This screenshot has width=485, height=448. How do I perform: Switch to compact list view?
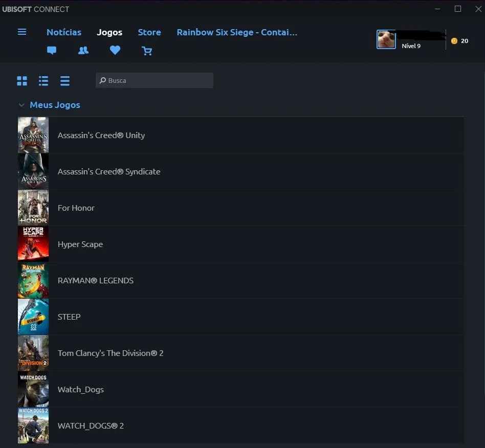65,81
